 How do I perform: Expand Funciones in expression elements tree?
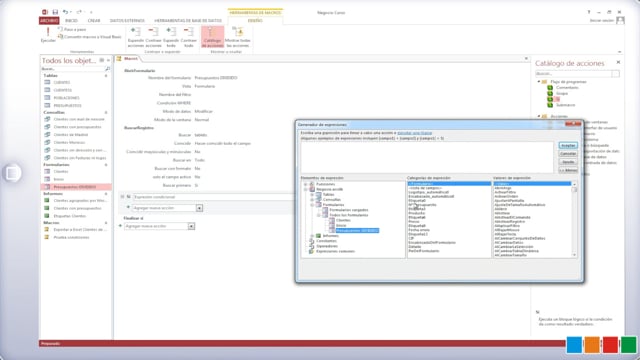click(x=306, y=184)
